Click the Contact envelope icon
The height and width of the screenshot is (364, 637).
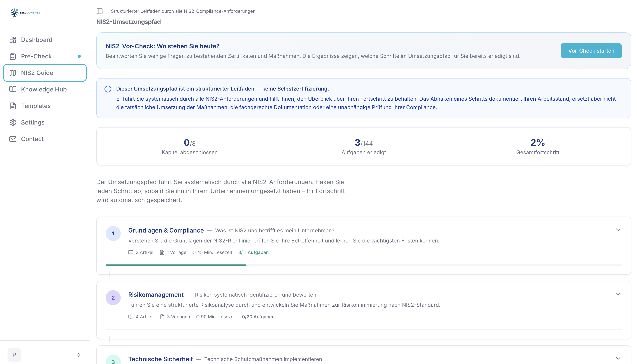[13, 139]
